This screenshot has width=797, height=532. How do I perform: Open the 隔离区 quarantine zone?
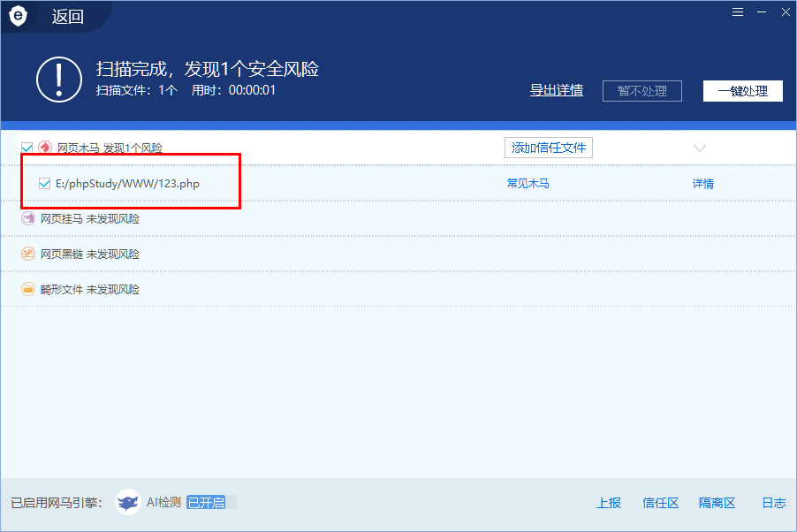click(x=717, y=503)
